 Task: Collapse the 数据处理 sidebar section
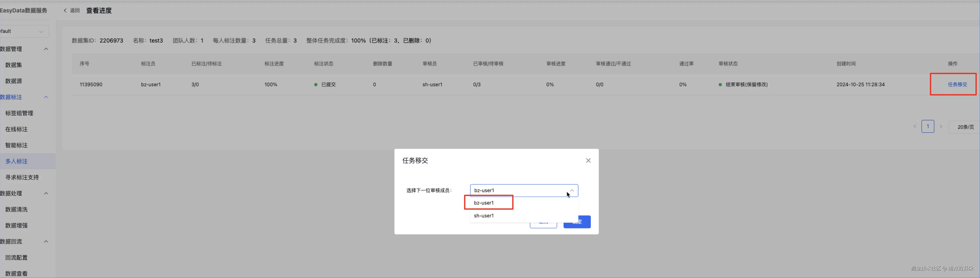tap(46, 194)
